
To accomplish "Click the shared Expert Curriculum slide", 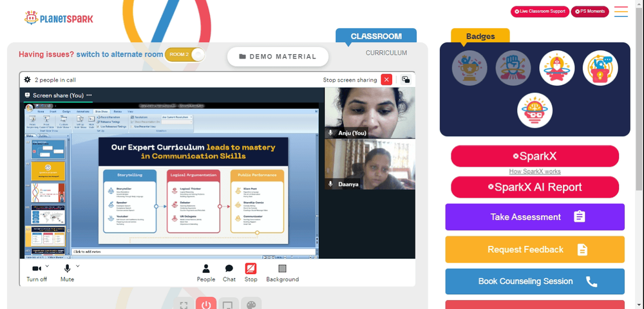I will [193, 191].
